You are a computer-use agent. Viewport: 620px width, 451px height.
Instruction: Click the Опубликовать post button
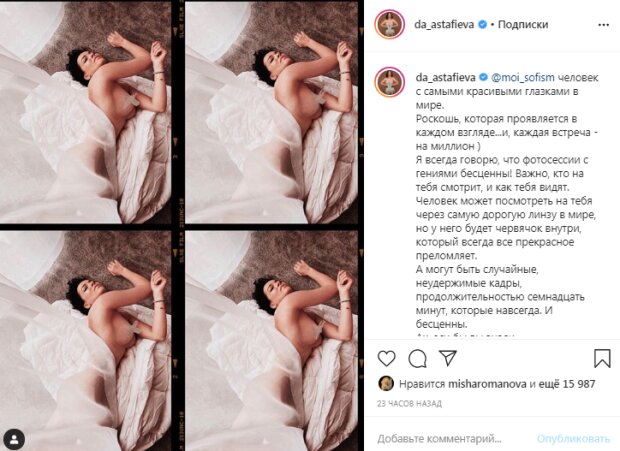coord(573,438)
